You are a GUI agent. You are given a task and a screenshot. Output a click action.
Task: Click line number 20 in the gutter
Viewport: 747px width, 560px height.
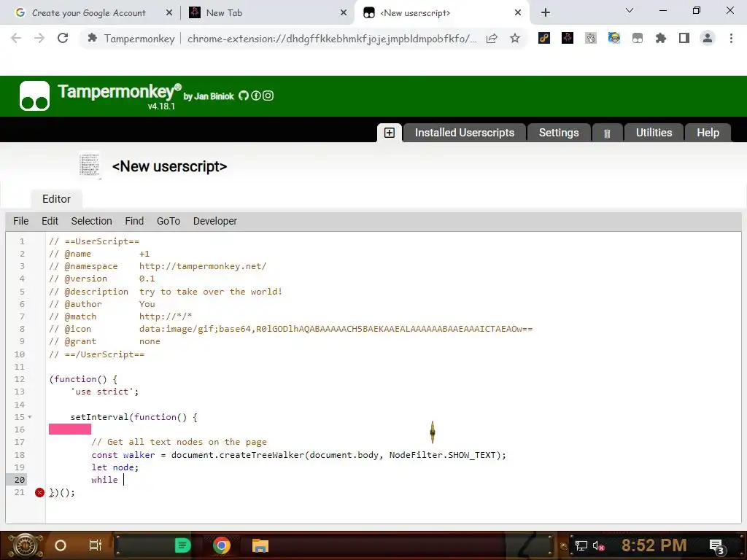tap(20, 480)
